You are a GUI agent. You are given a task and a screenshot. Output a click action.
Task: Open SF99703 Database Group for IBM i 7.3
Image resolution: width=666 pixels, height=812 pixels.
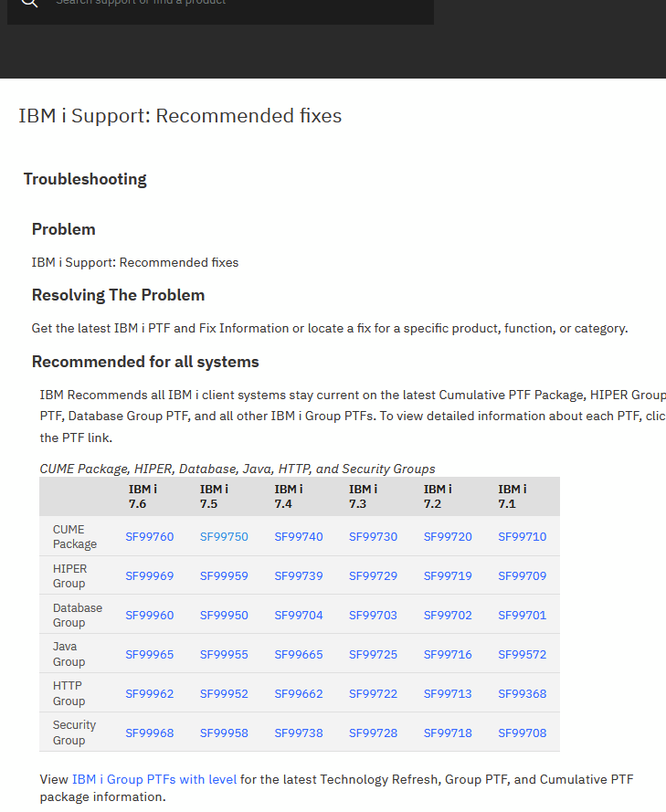point(373,615)
